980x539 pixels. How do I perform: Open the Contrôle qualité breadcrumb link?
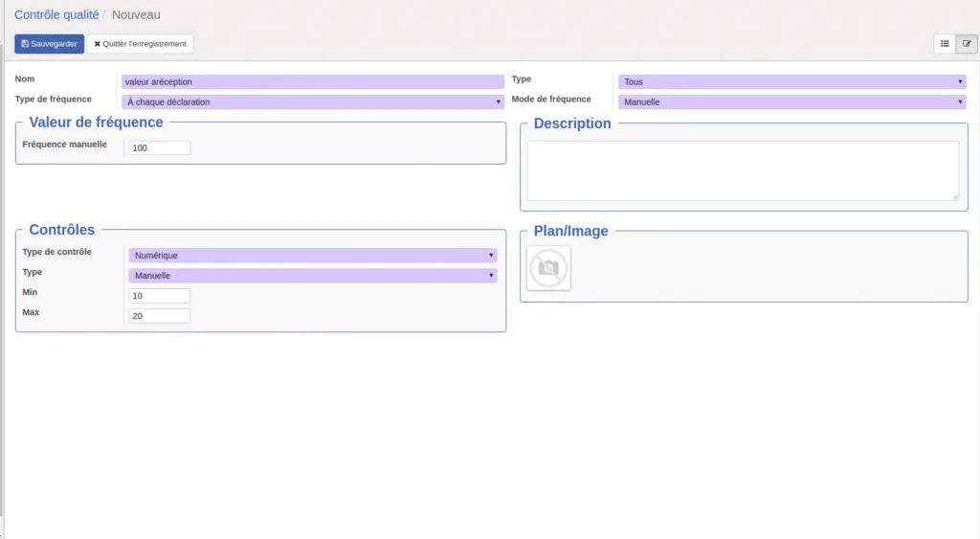tap(56, 14)
